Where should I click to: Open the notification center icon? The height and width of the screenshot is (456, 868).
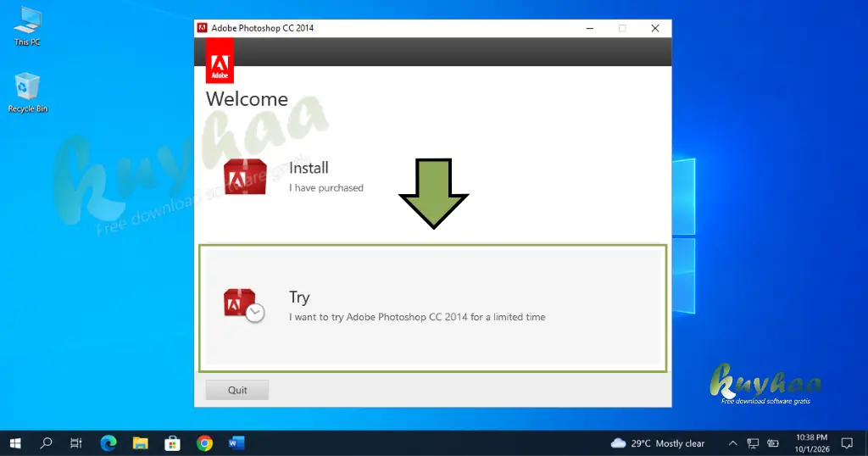tap(847, 443)
